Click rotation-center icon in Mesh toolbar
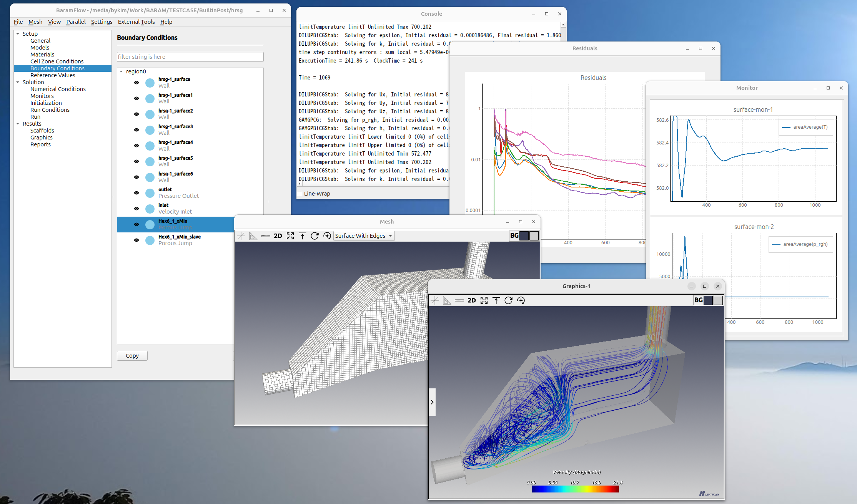The width and height of the screenshot is (857, 504). tap(327, 236)
